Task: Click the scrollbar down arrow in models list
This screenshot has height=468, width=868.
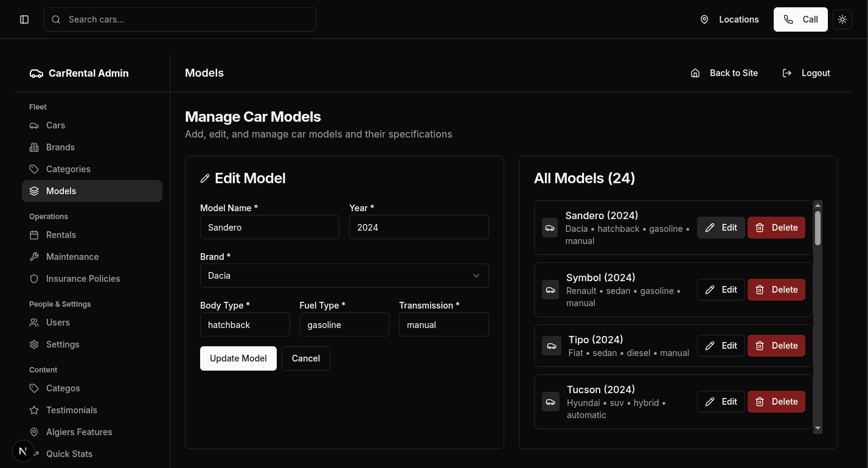Action: click(x=818, y=428)
